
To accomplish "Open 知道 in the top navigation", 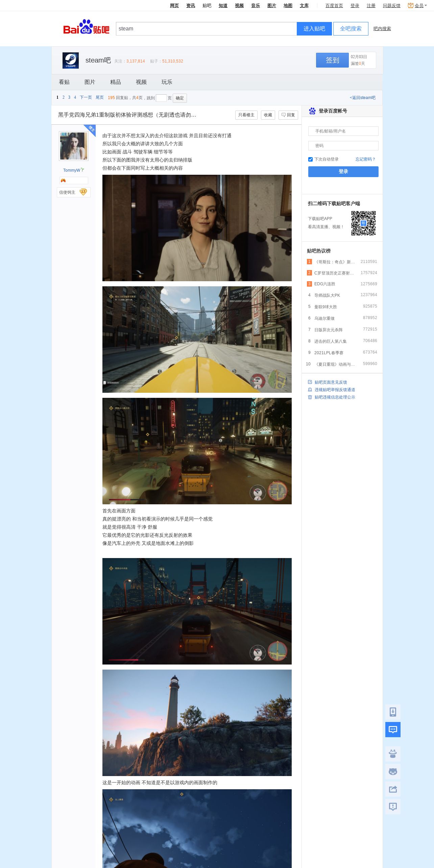I will click(223, 5).
